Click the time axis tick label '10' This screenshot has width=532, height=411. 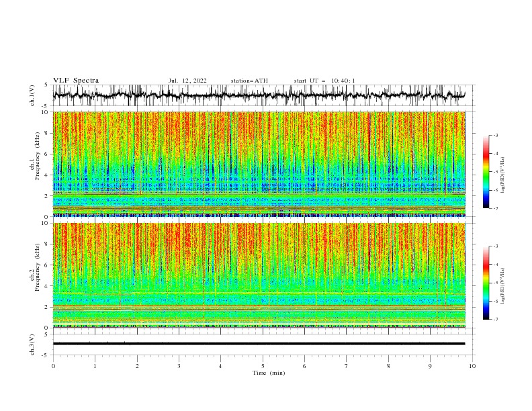(x=472, y=366)
